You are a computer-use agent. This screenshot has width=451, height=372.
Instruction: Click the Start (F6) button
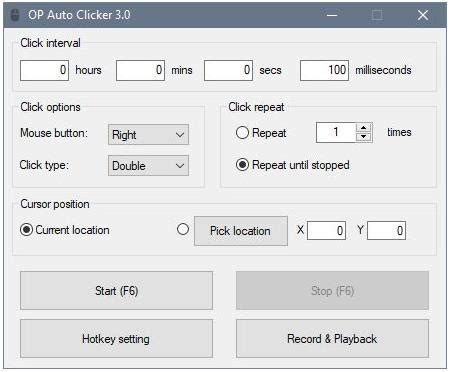point(116,291)
